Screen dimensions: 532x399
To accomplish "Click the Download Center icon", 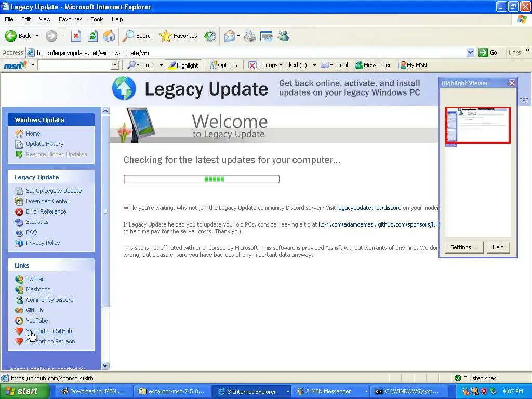I will [x=19, y=201].
